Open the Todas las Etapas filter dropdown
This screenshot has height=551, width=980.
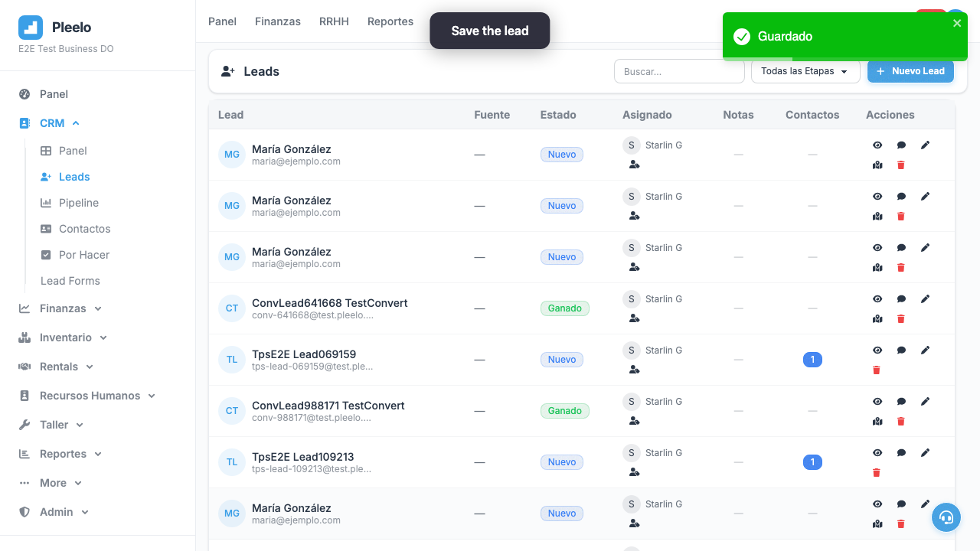(x=805, y=71)
